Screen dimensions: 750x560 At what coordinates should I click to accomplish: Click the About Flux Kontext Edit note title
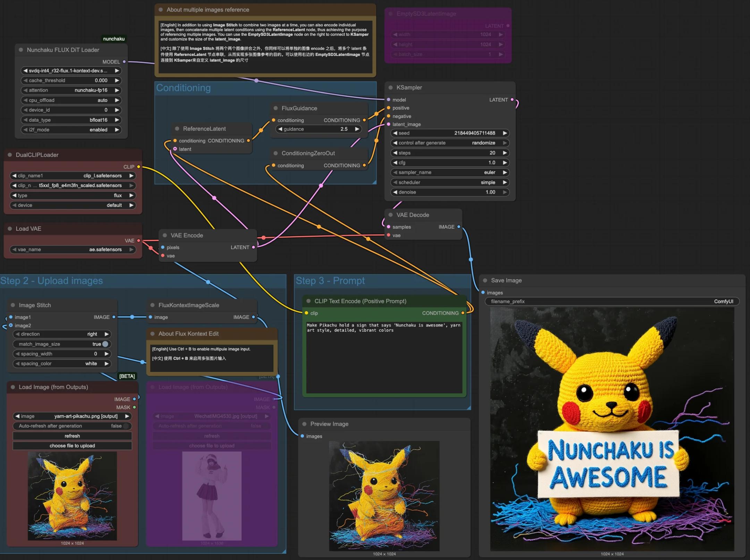point(188,334)
